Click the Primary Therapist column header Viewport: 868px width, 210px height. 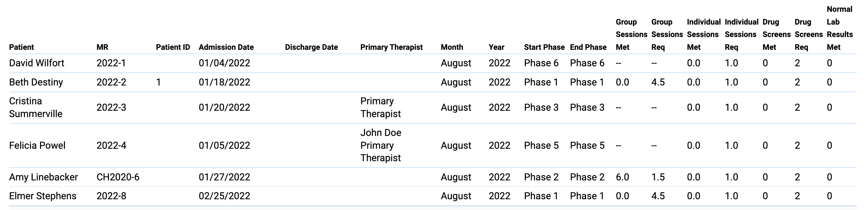click(391, 47)
